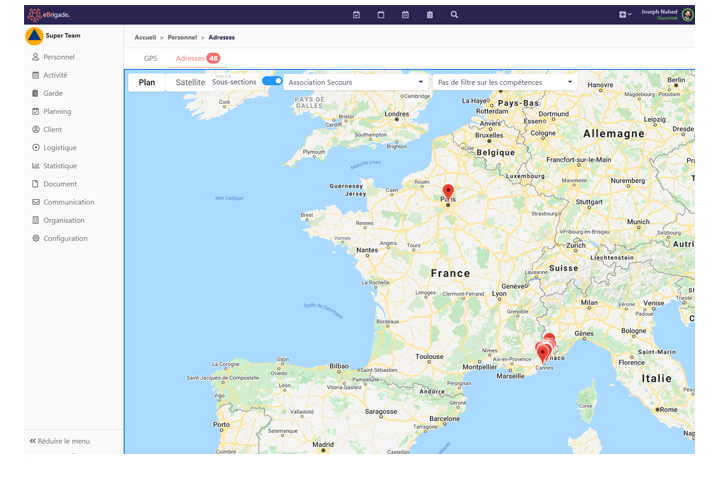
Task: Switch map to Plan view
Action: coord(146,83)
